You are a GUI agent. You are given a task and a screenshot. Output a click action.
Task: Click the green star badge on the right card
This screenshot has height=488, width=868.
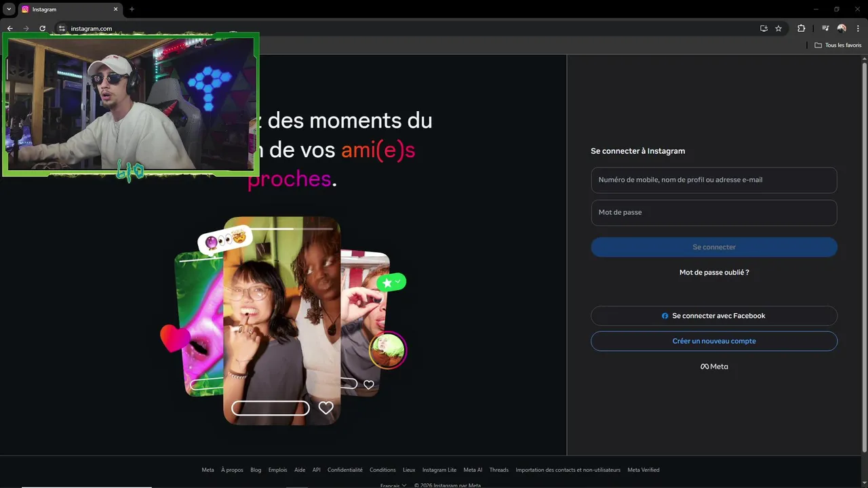(391, 282)
